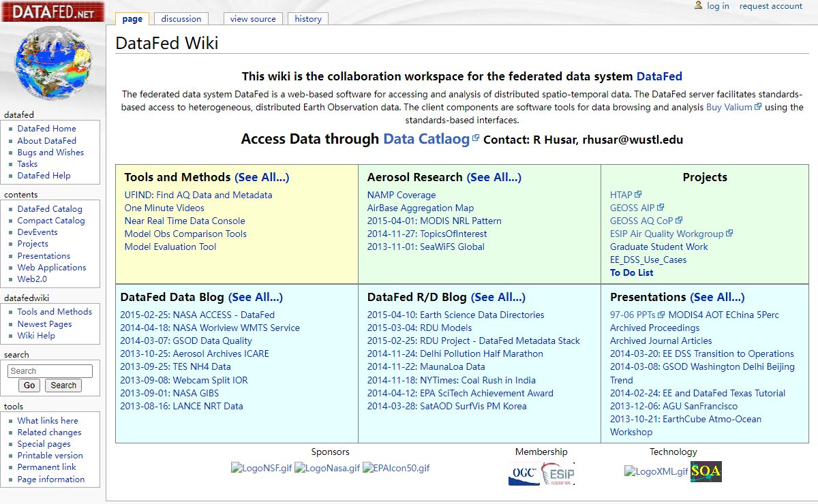818x504 pixels.
Task: Open the view source tab
Action: [253, 19]
